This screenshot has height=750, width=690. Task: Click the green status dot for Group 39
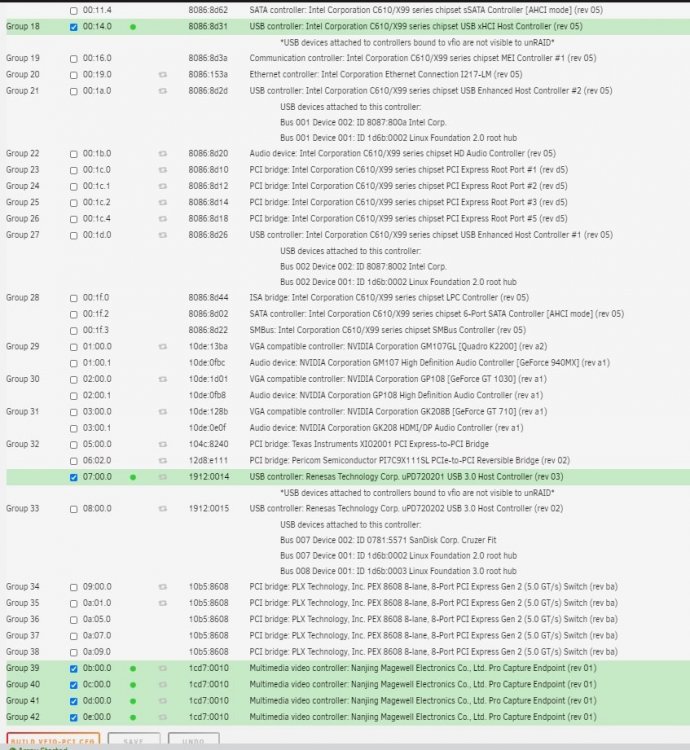[133, 668]
